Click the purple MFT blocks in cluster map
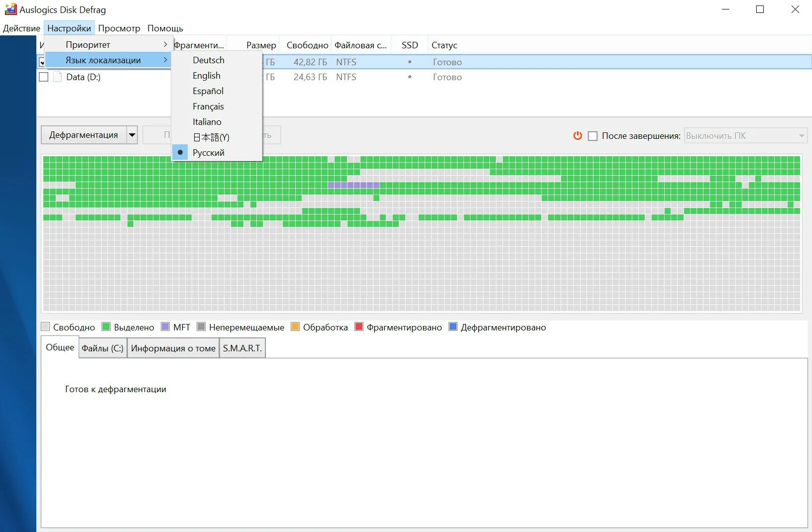Image resolution: width=812 pixels, height=532 pixels. point(353,185)
